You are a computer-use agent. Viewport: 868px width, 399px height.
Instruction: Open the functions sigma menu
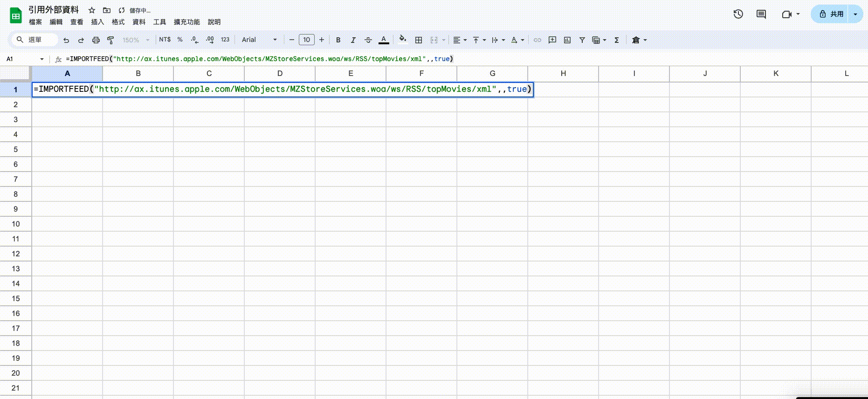coord(617,40)
